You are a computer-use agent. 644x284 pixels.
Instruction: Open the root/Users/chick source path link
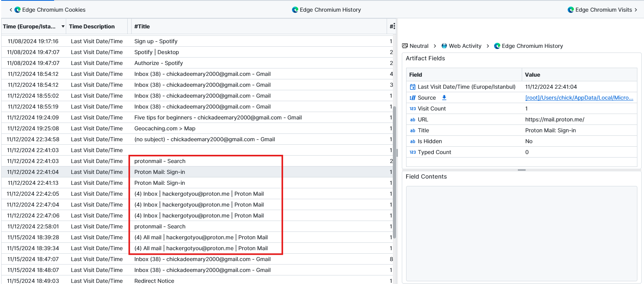coord(579,98)
